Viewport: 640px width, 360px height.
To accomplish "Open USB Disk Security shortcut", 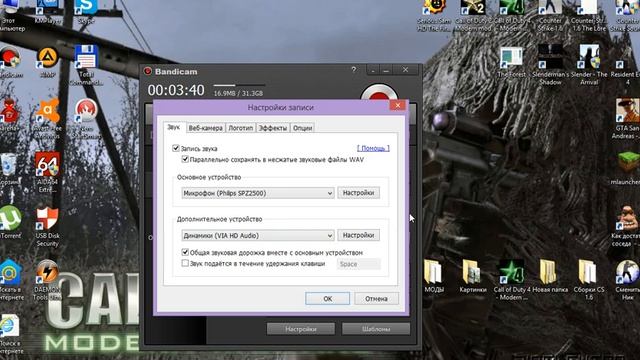I will click(x=47, y=227).
